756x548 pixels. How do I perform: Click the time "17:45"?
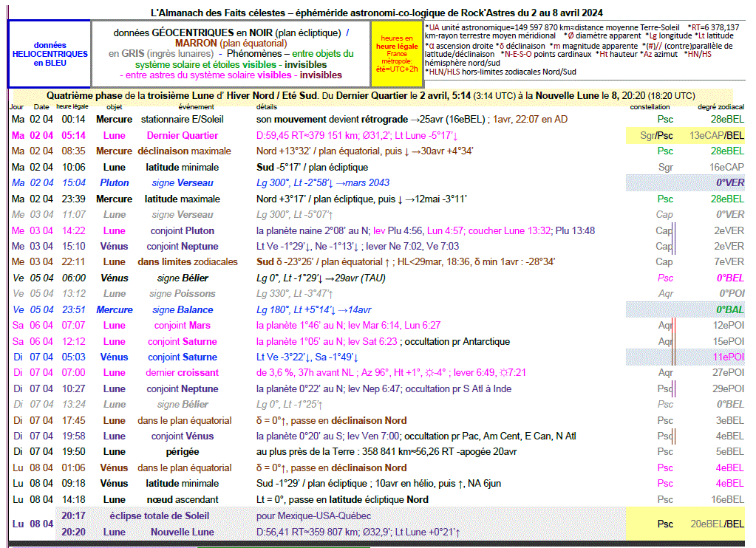[x=73, y=421]
